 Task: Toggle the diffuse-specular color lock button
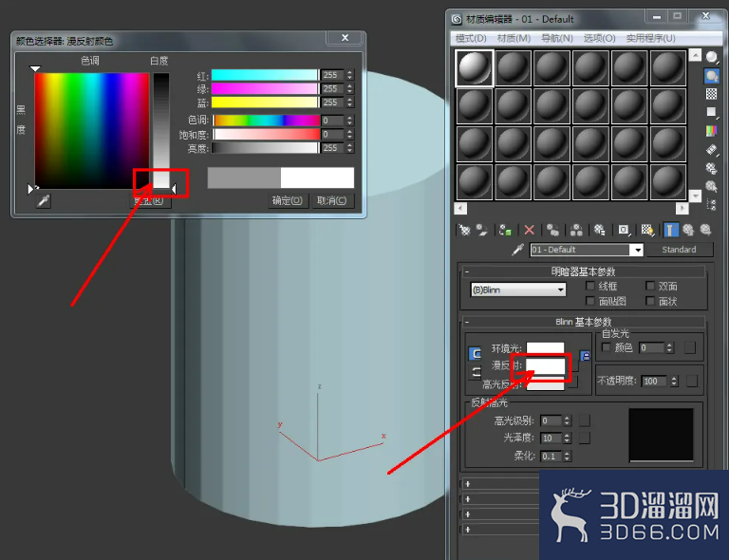476,372
